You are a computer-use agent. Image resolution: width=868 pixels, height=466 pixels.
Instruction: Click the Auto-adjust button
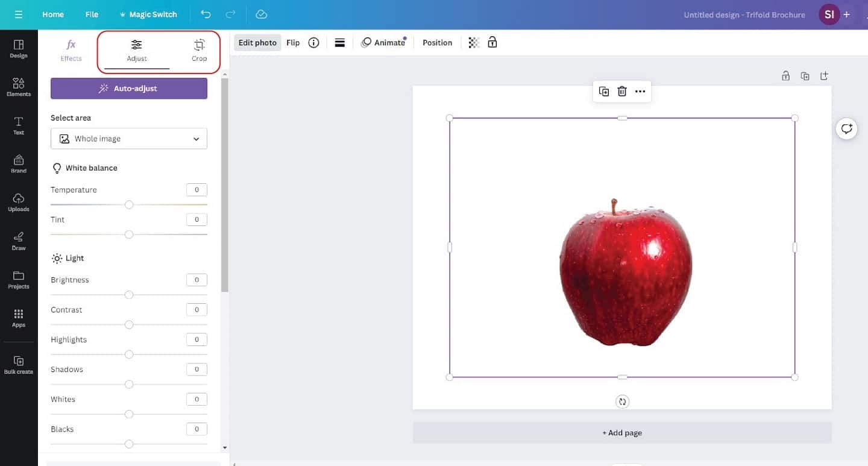coord(128,88)
